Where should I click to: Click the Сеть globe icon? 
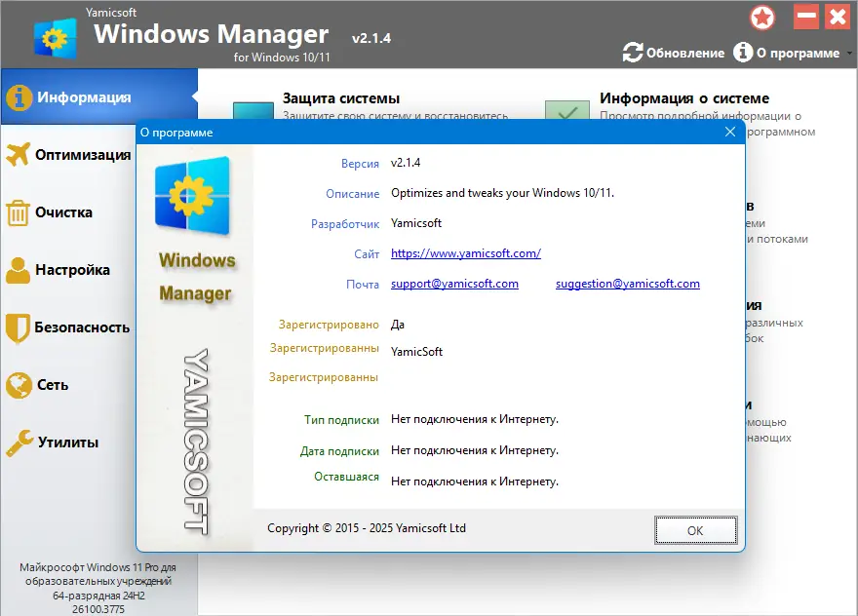tap(19, 385)
